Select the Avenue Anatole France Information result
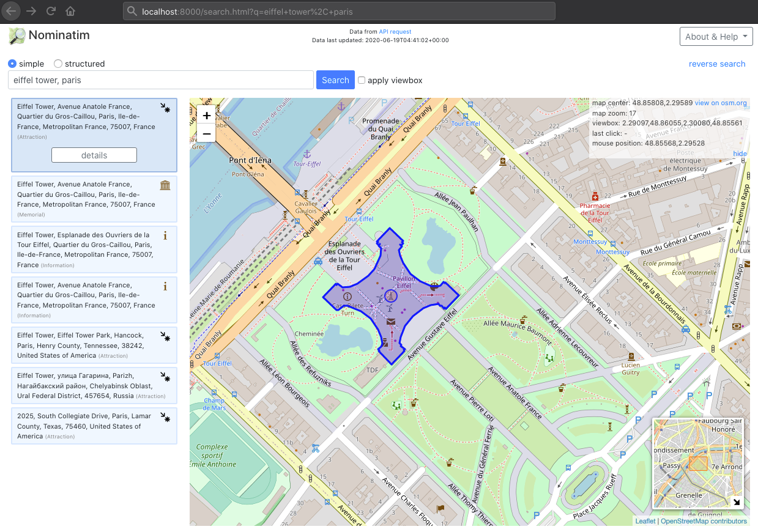Screen dimensions: 758x532 94,300
